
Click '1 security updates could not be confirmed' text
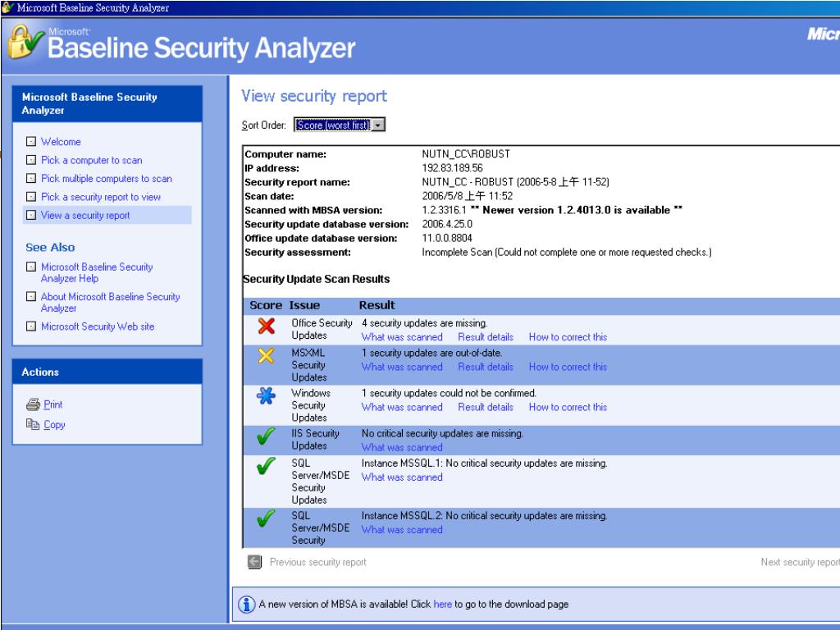449,393
